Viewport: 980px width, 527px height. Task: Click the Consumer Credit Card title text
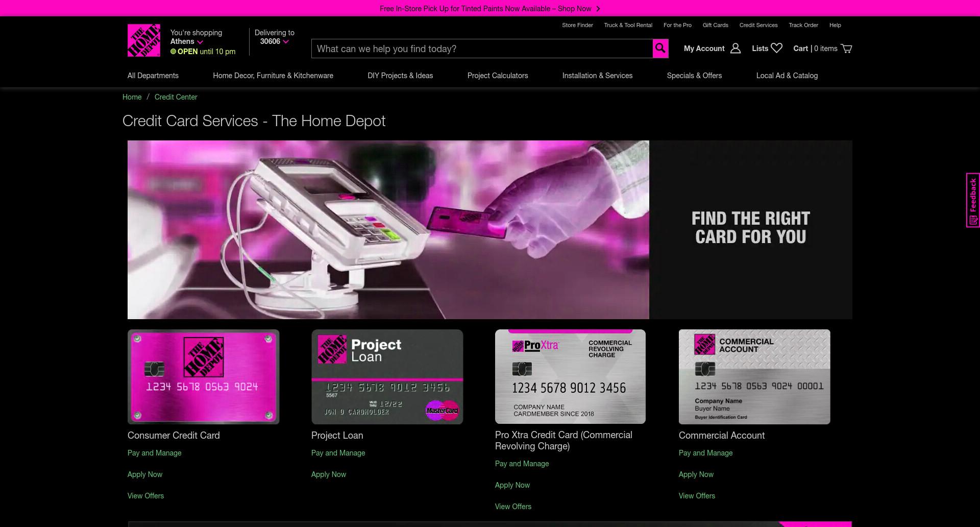point(174,436)
